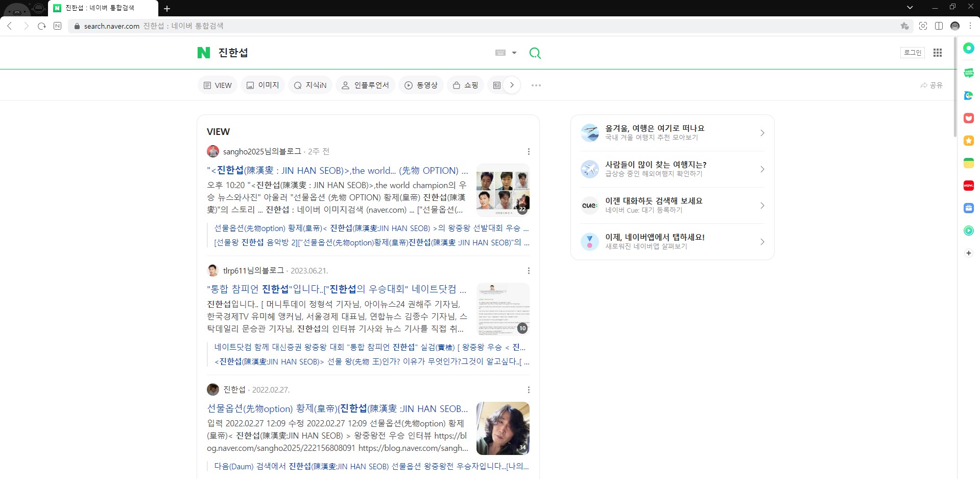
Task: Open the six-face photo collage thumbnail
Action: click(503, 190)
